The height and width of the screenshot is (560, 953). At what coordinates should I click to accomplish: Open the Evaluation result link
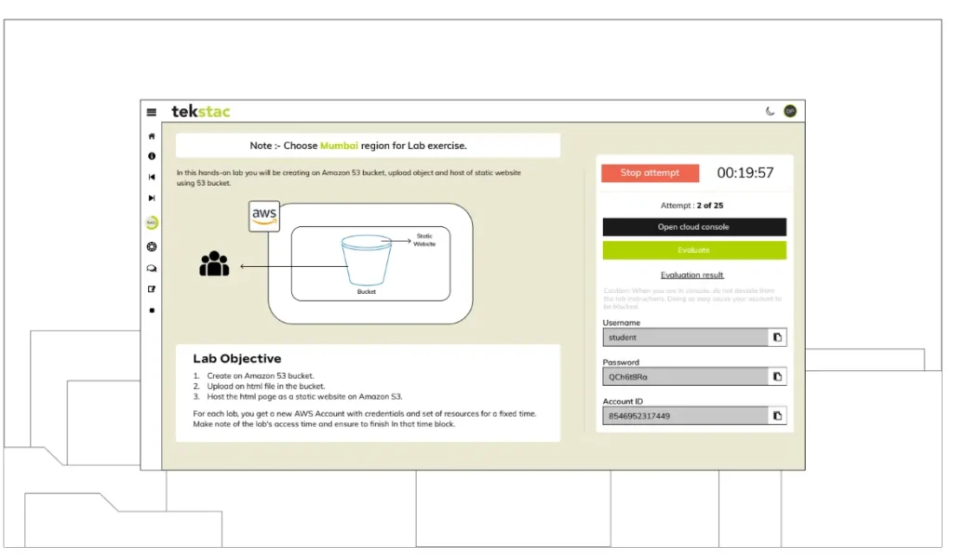pyautogui.click(x=692, y=275)
